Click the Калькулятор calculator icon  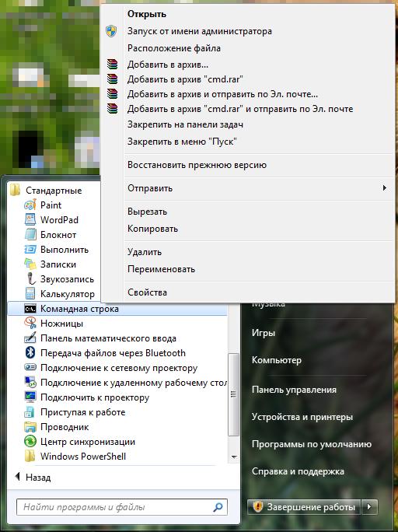coord(30,294)
